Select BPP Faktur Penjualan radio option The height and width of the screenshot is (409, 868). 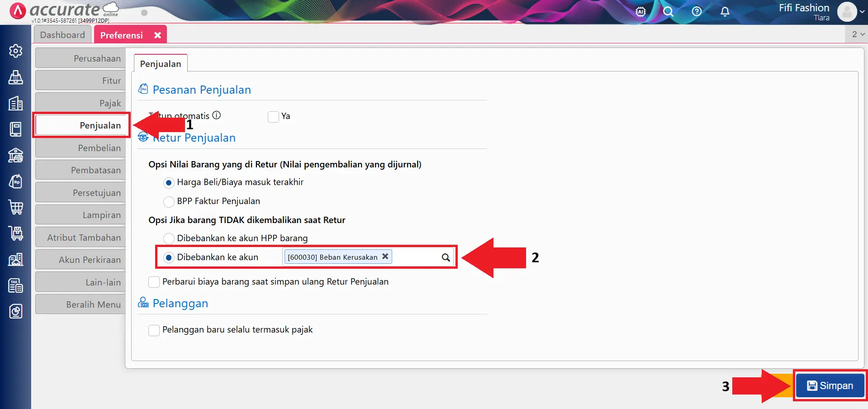(x=169, y=201)
